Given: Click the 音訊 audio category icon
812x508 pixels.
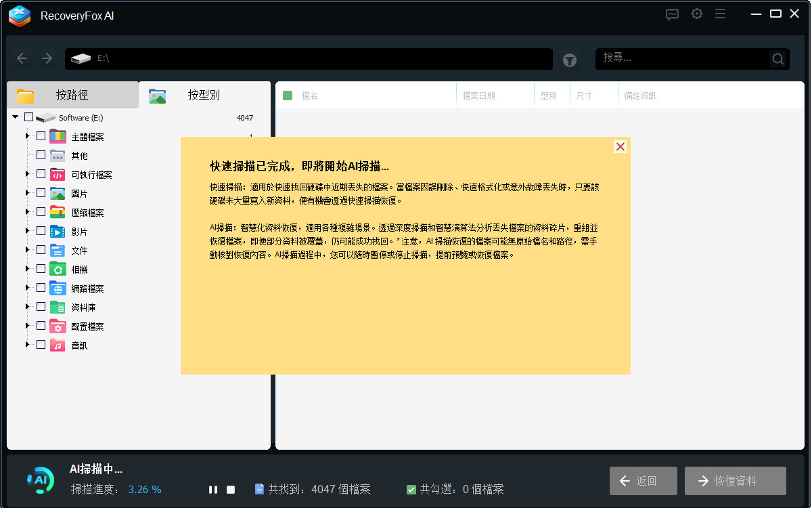Looking at the screenshot, I should click(x=57, y=345).
